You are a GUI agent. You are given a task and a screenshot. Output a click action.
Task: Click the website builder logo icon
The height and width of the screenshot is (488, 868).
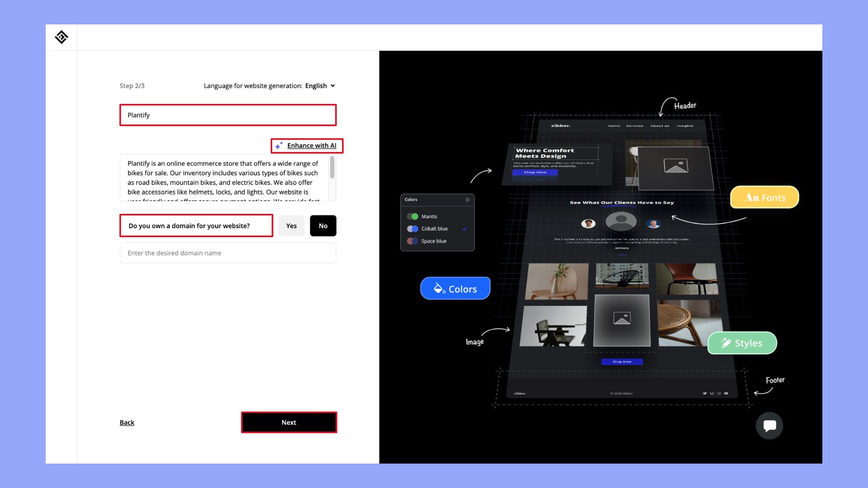click(61, 37)
